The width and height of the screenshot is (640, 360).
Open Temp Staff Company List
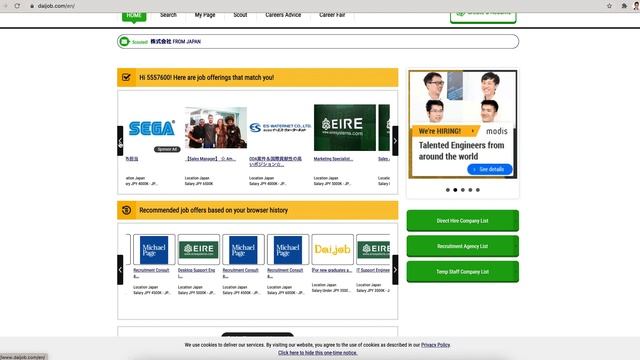coord(462,272)
